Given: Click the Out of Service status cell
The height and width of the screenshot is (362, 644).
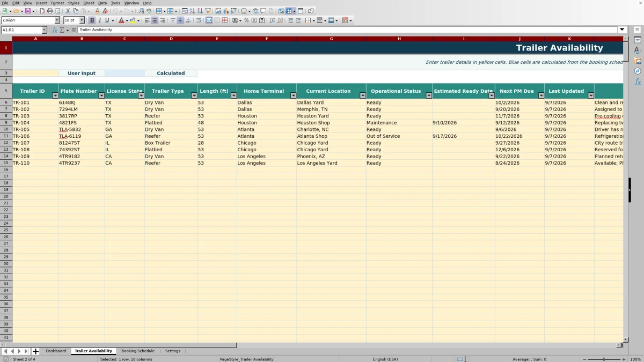Looking at the screenshot, I should click(x=399, y=136).
